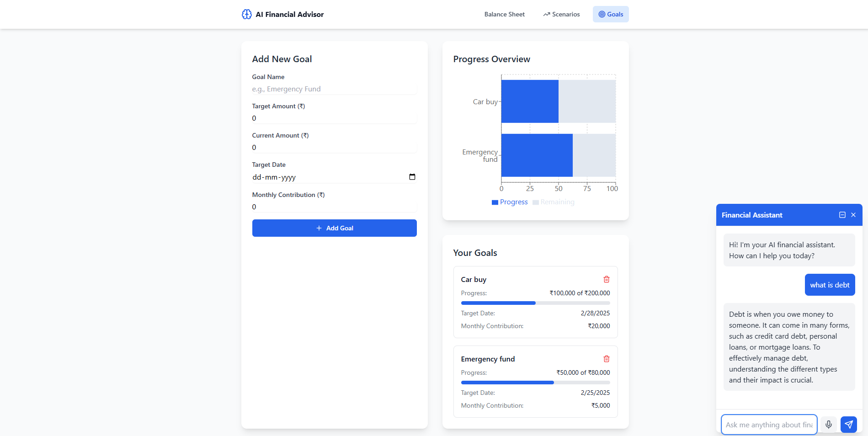
Task: Toggle the Progress legend on the chart
Action: [509, 202]
